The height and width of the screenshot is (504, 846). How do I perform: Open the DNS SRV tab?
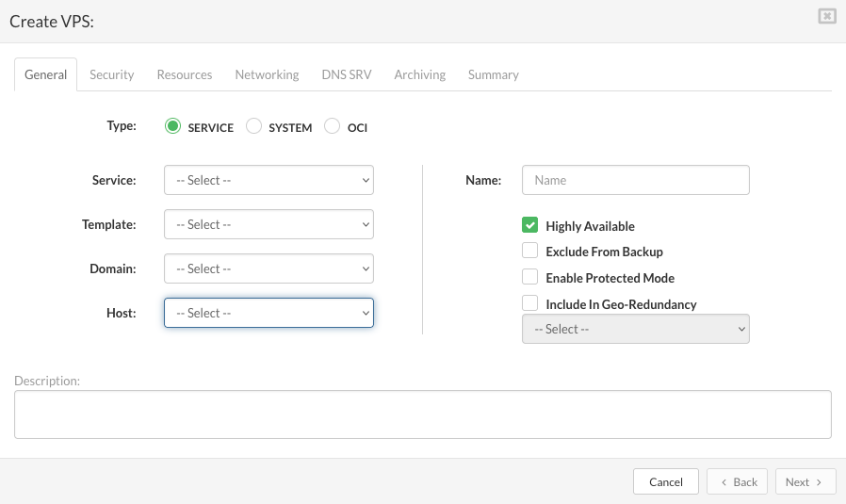pyautogui.click(x=347, y=74)
